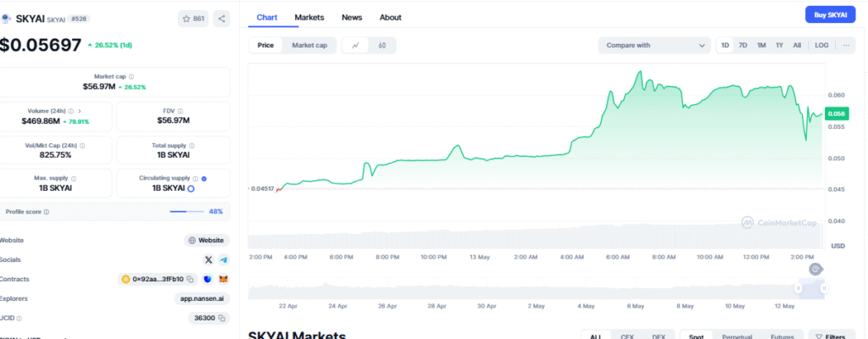The height and width of the screenshot is (339, 868).
Task: Click the Total supply info icon
Action: coord(192,146)
